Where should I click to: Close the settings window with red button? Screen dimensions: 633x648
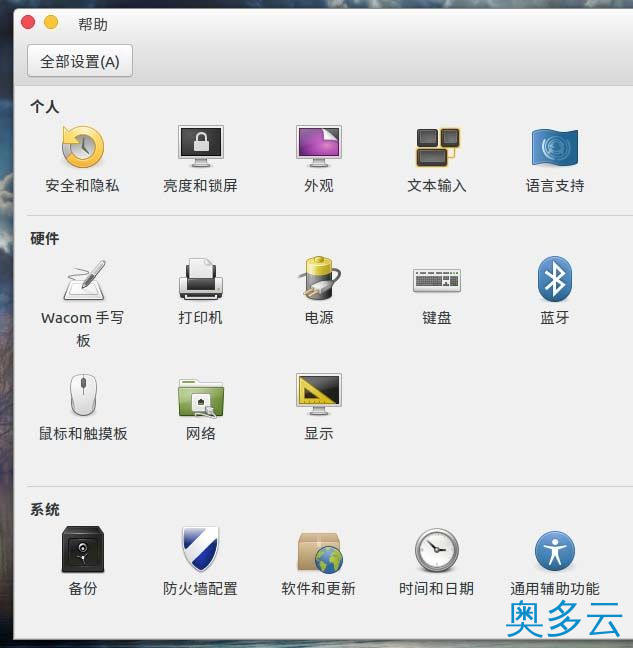click(28, 22)
